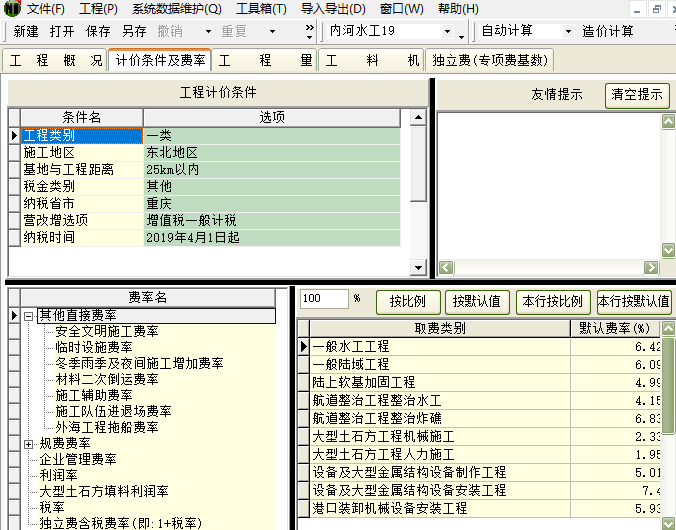Open the 系统数据维护(Q) menu
676x530 pixels.
click(x=177, y=9)
